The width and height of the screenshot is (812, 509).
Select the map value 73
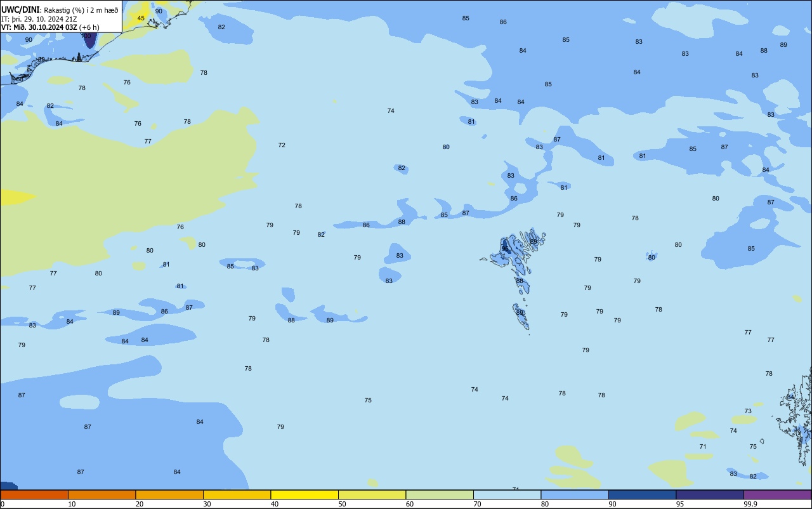pyautogui.click(x=748, y=411)
